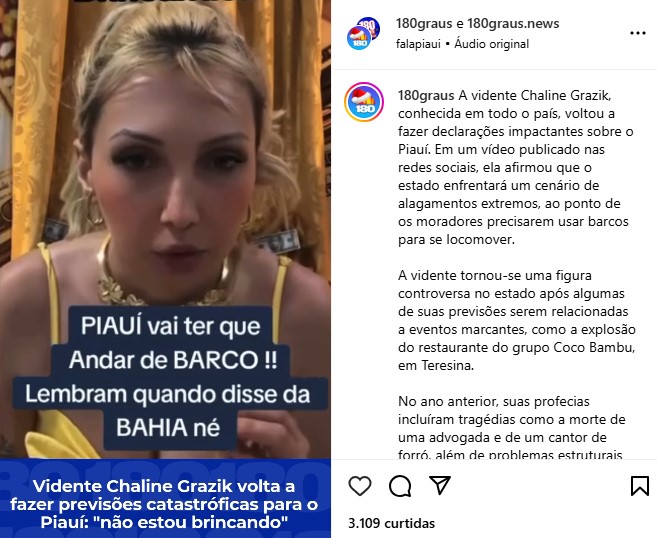Click the 180graus username in caption
Screen dimensions: 657x538
tap(426, 96)
